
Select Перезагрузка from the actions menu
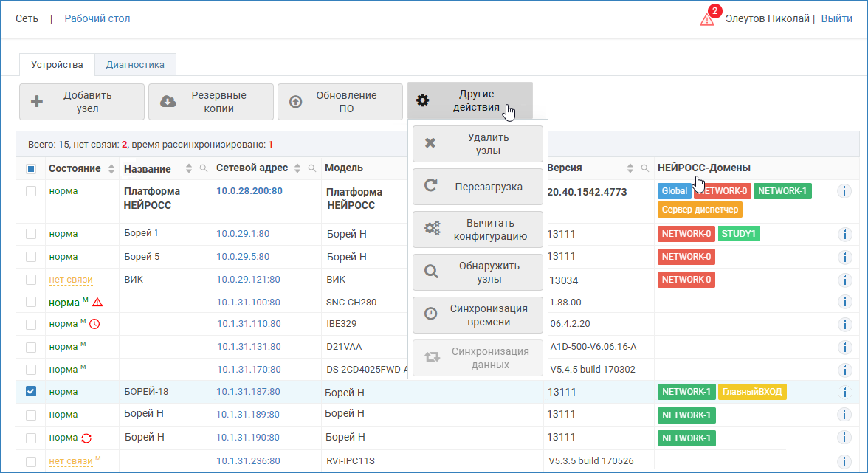click(478, 187)
